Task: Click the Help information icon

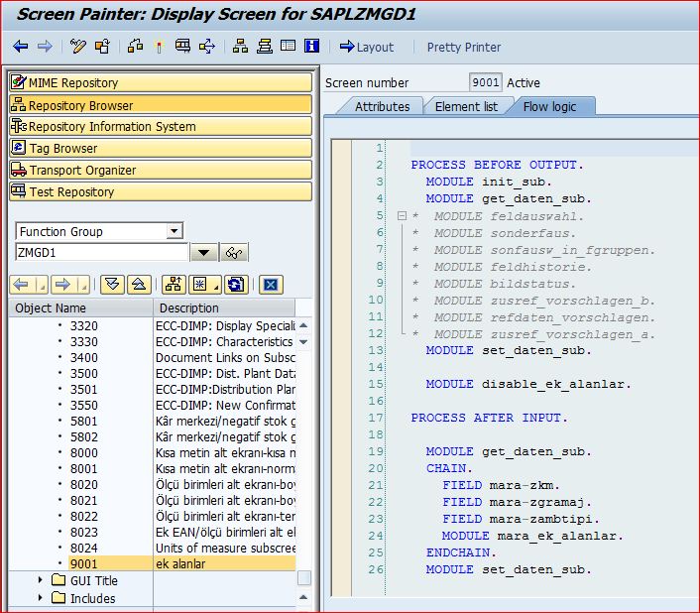Action: [x=311, y=47]
